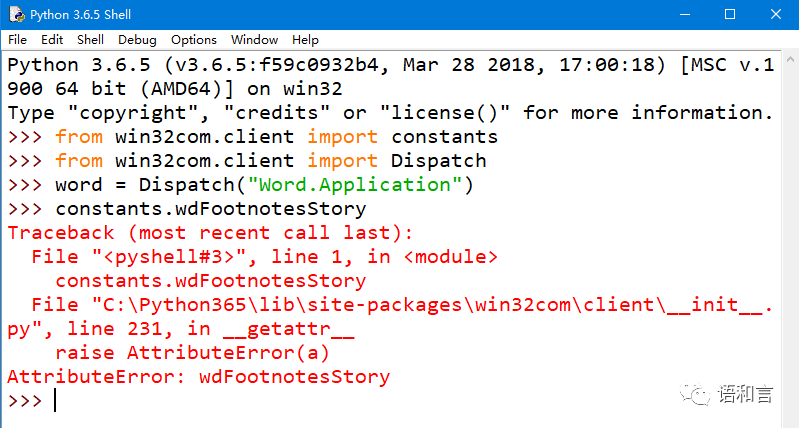Close the Python 3.6.5 Shell window
This screenshot has height=428, width=799.
click(777, 15)
